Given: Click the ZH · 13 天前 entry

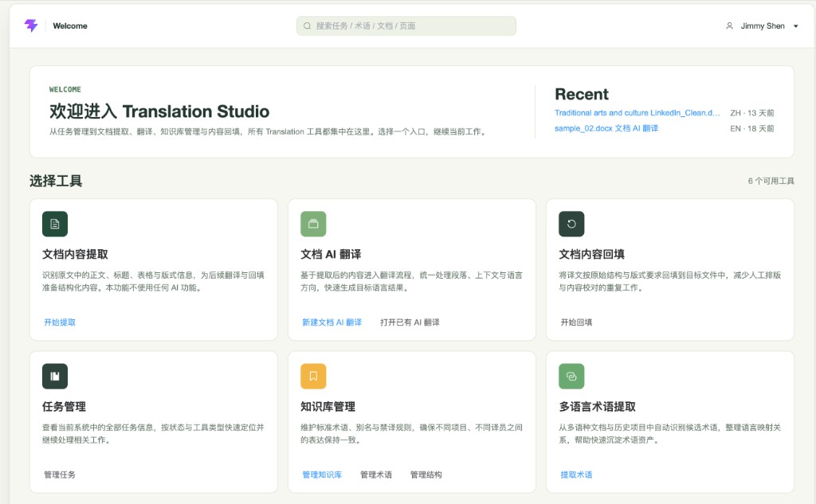Looking at the screenshot, I should pos(752,113).
